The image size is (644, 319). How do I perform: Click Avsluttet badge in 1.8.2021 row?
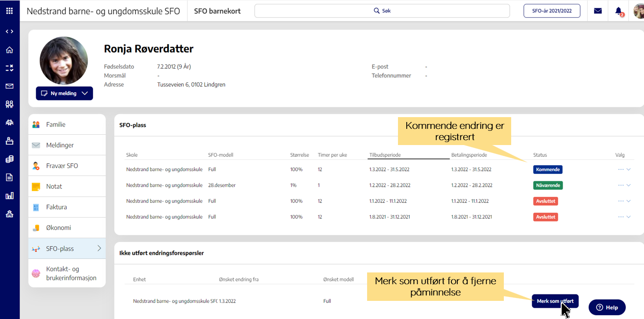click(x=545, y=217)
